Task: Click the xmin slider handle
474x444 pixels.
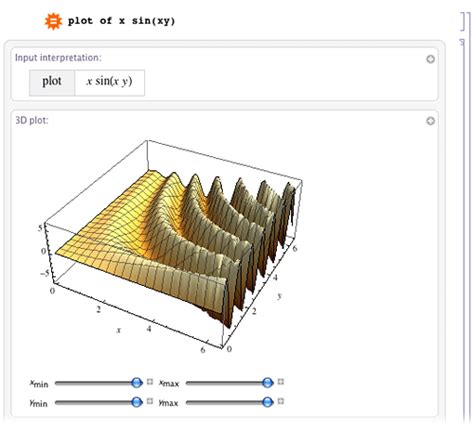Action: pyautogui.click(x=137, y=382)
